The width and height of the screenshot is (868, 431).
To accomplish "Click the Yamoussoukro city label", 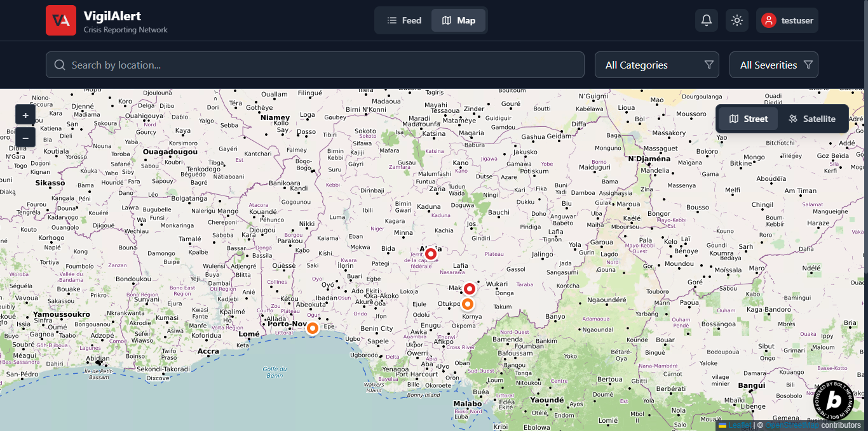I will (62, 314).
